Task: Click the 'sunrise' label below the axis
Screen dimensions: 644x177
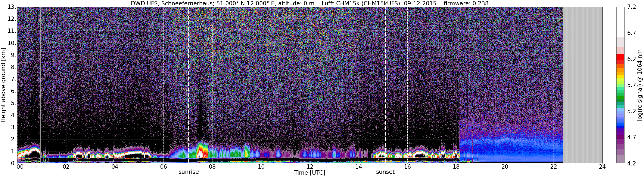Action: pos(189,172)
